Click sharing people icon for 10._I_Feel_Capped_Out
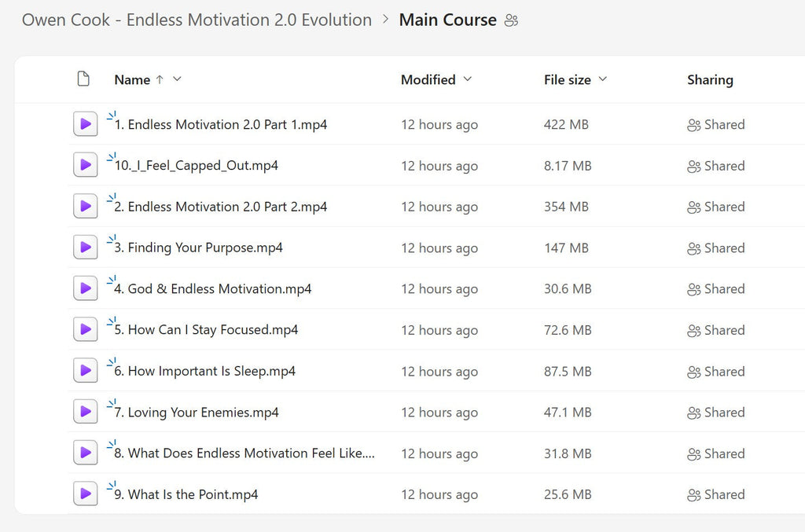The image size is (805, 532). pos(693,167)
